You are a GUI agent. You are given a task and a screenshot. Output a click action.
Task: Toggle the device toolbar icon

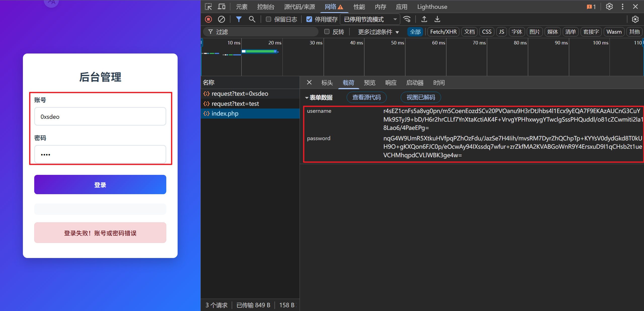pos(221,7)
